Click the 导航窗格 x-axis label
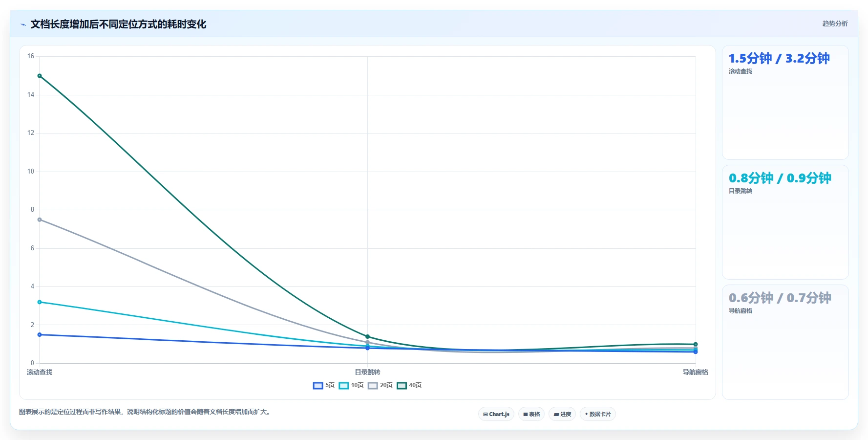The width and height of the screenshot is (868, 440). pos(695,372)
